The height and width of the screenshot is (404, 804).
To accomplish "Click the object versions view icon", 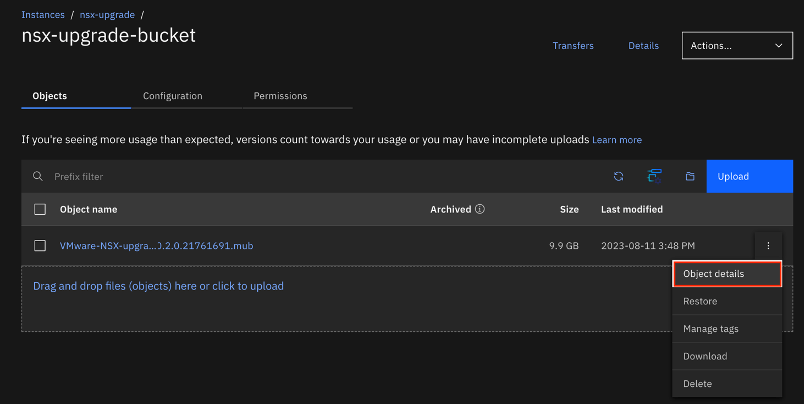I will click(655, 177).
